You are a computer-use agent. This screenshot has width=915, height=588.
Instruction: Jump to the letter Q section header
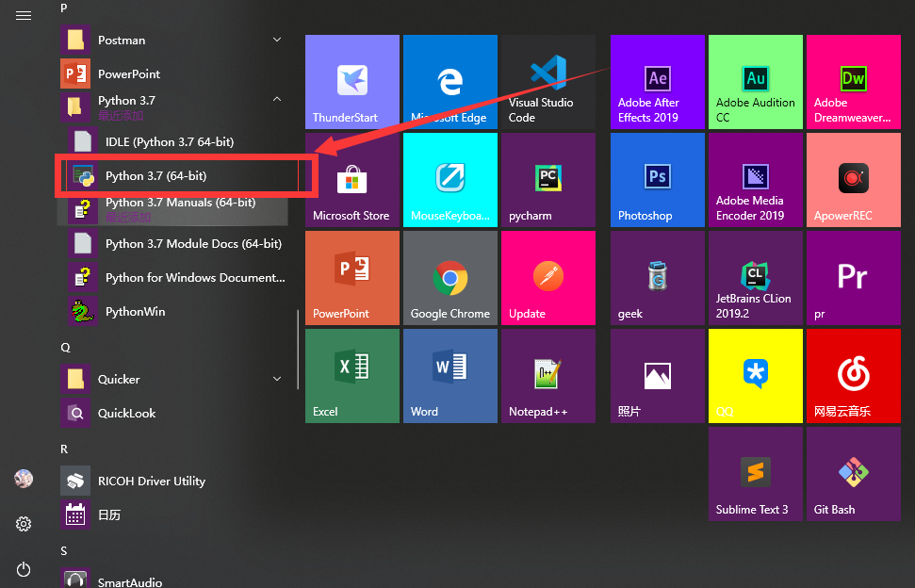coord(65,347)
